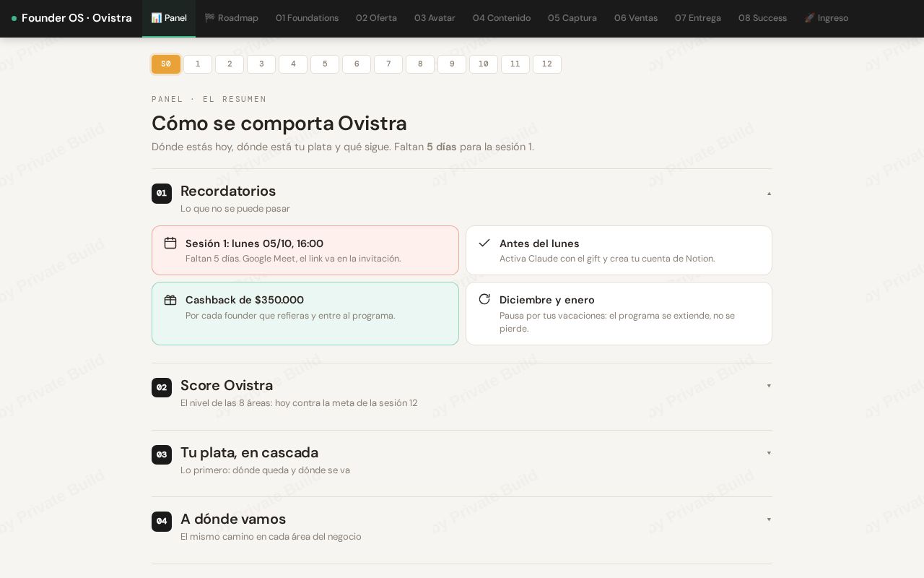
Task: Jump to session 7 button
Action: [388, 64]
